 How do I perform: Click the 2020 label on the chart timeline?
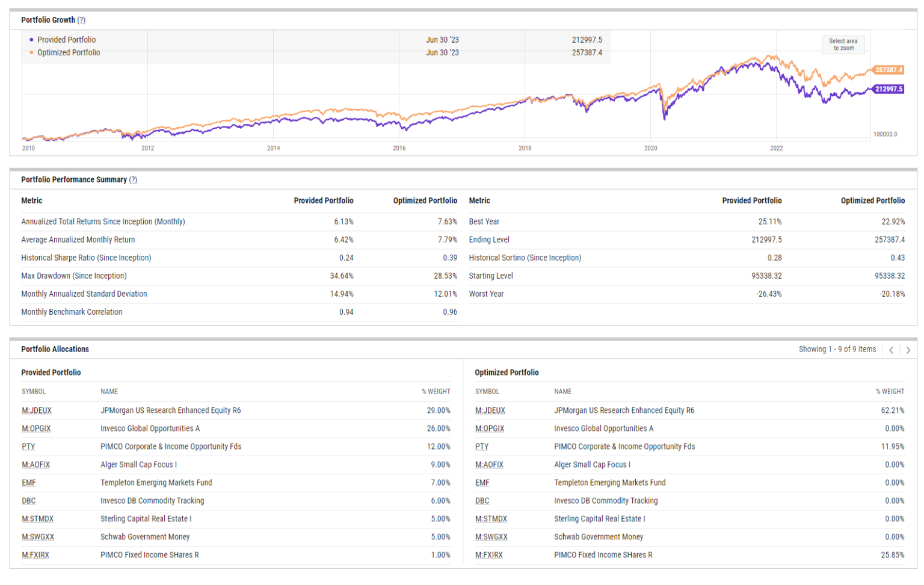[x=651, y=148]
